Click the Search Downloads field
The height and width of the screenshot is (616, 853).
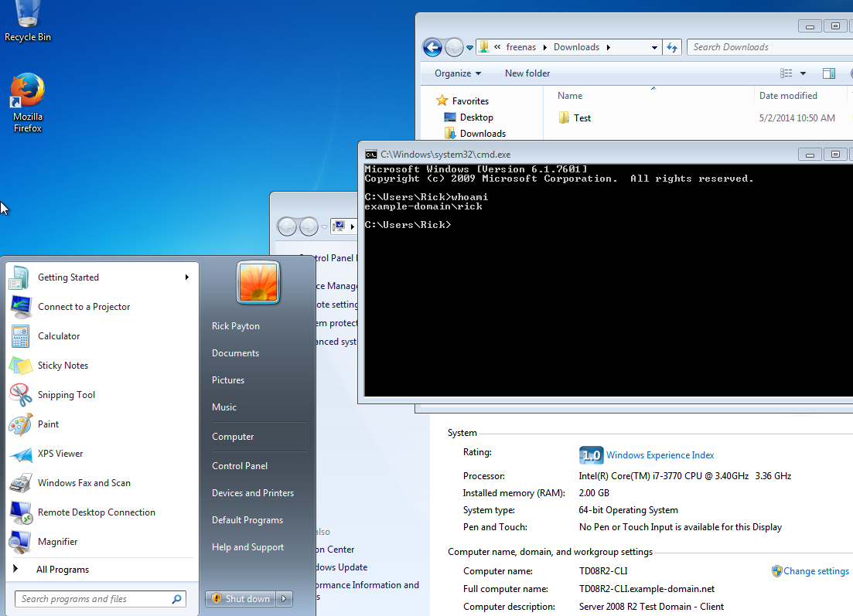769,47
